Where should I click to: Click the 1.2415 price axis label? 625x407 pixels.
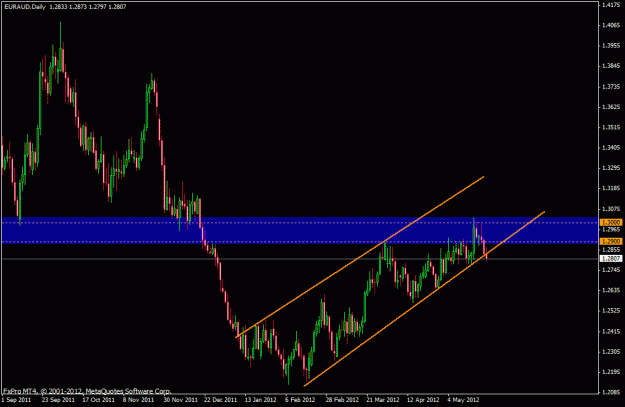tap(611, 331)
